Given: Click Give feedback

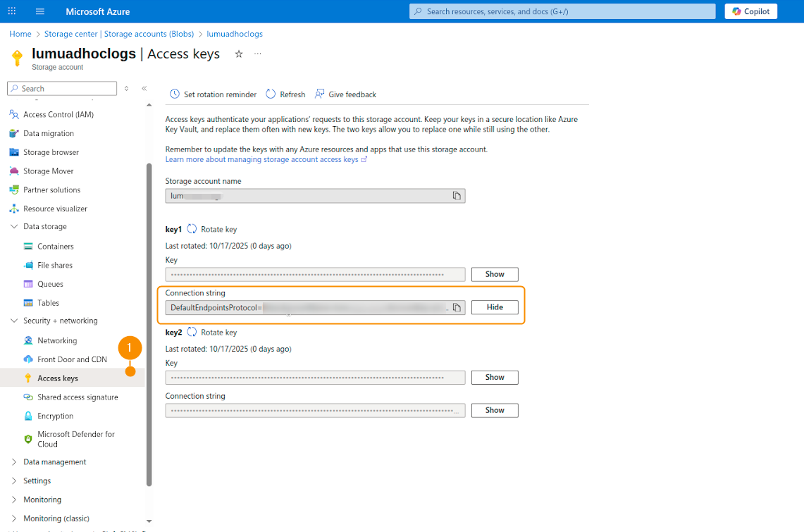Looking at the screenshot, I should click(345, 94).
